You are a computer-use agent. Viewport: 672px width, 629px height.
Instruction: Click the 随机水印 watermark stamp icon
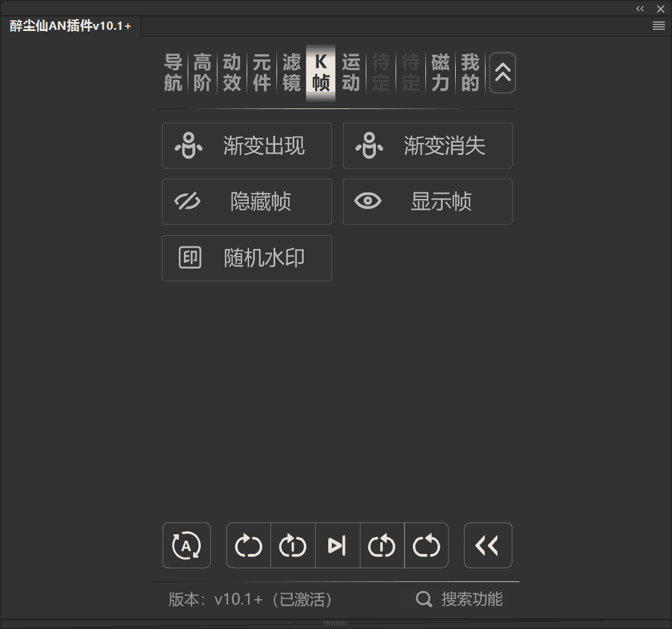coord(189,258)
